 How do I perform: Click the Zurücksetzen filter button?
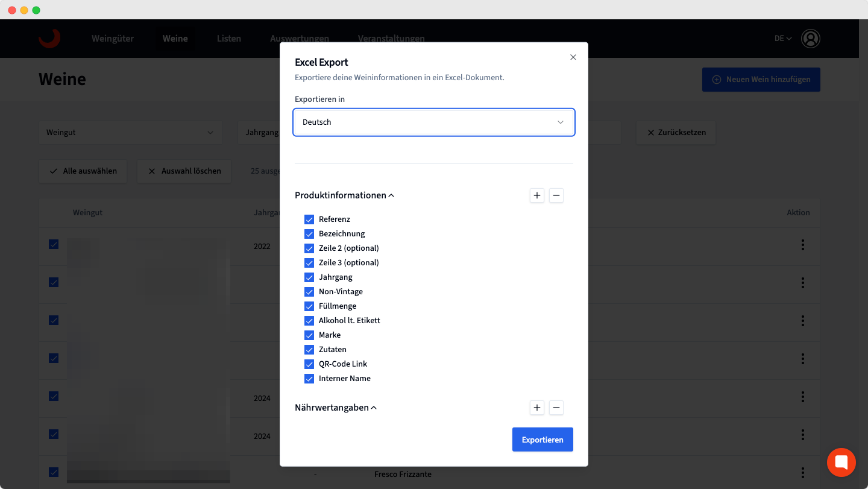676,133
